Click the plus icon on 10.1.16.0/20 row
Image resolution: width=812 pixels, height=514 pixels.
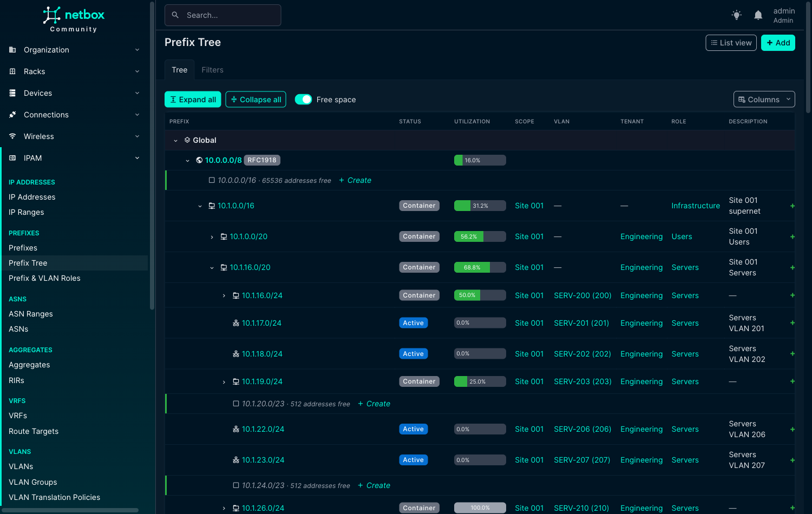point(792,267)
